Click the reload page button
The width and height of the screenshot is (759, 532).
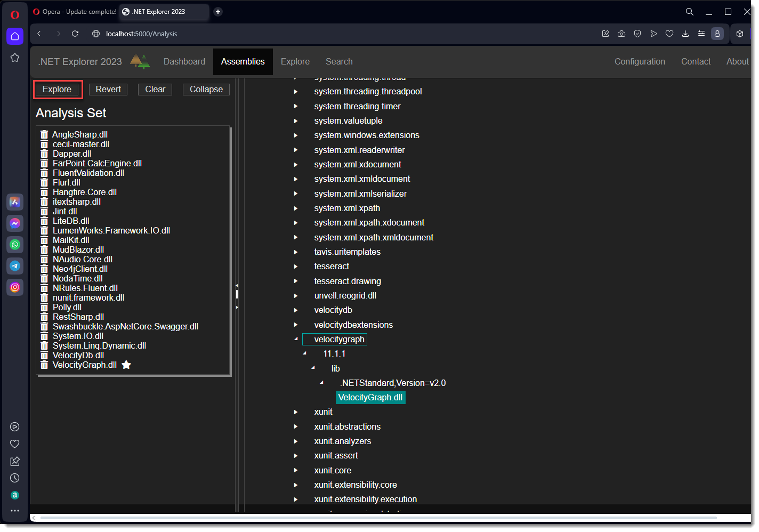[75, 34]
